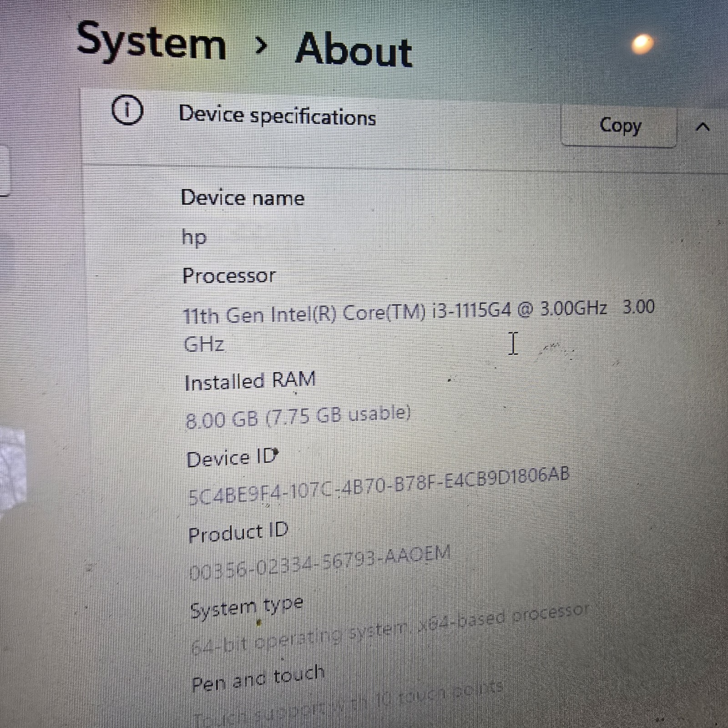This screenshot has width=728, height=728.
Task: Select the device name value hp
Action: 194,237
